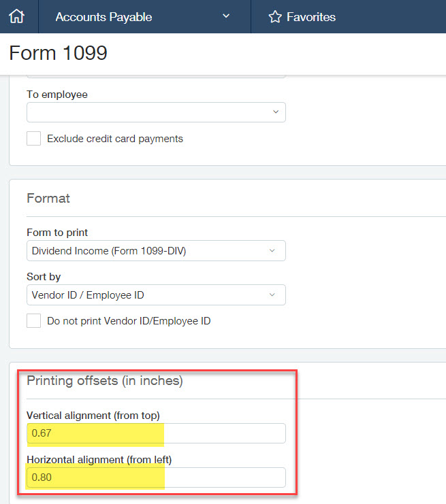
Task: Open the Accounts Payable module menu
Action: coord(103,17)
